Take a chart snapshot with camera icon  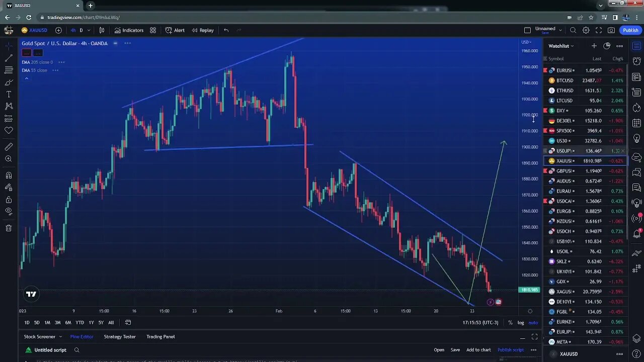point(611,30)
